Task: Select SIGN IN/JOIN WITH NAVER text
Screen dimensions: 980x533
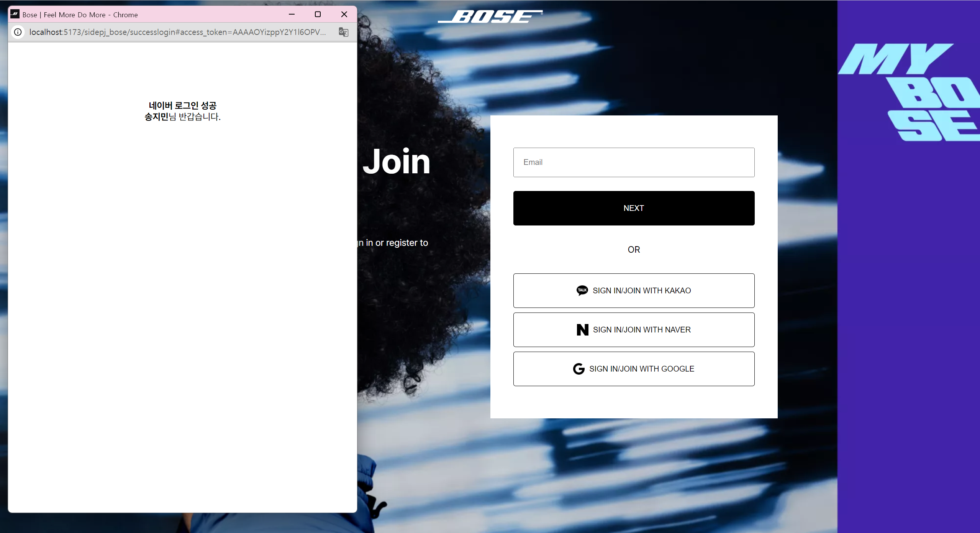Action: coord(642,330)
